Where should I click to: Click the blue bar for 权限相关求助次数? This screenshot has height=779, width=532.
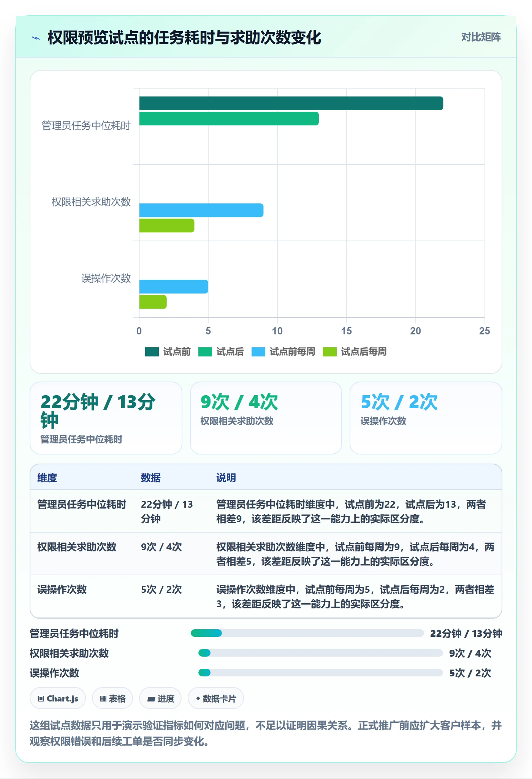[201, 210]
